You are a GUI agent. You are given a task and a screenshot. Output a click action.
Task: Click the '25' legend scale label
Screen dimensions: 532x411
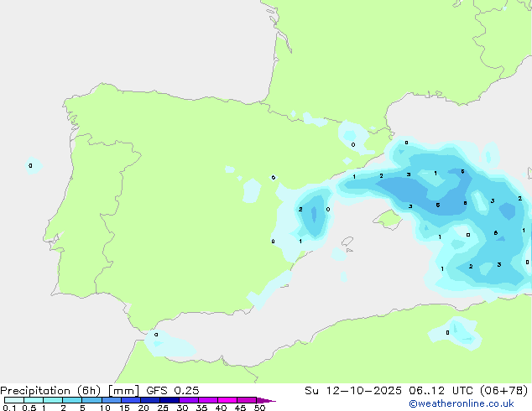[x=163, y=408]
